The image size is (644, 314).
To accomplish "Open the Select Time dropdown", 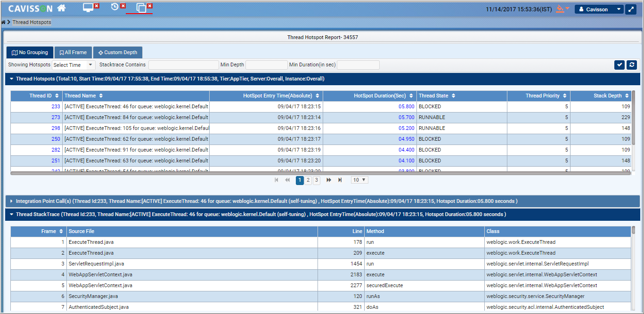I will [73, 65].
